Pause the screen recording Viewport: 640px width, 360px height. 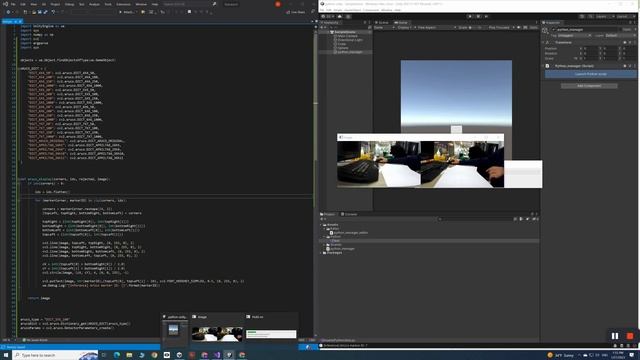pyautogui.click(x=615, y=336)
